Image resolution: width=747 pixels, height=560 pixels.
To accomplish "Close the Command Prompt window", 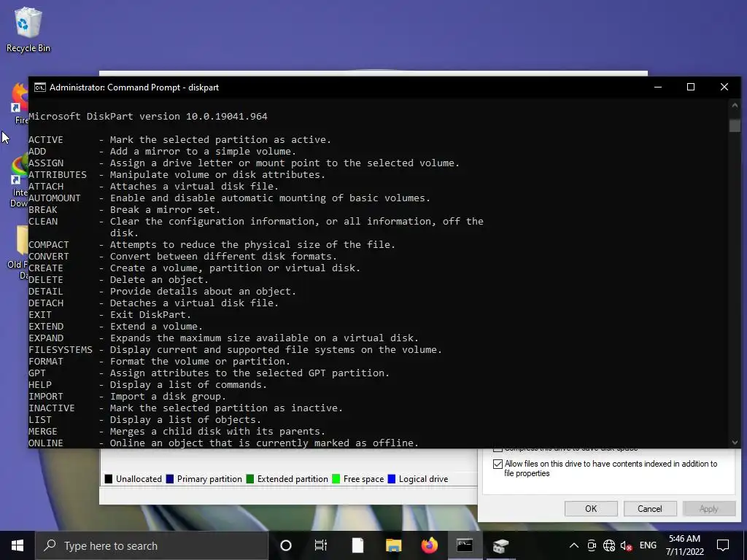I will pos(724,87).
